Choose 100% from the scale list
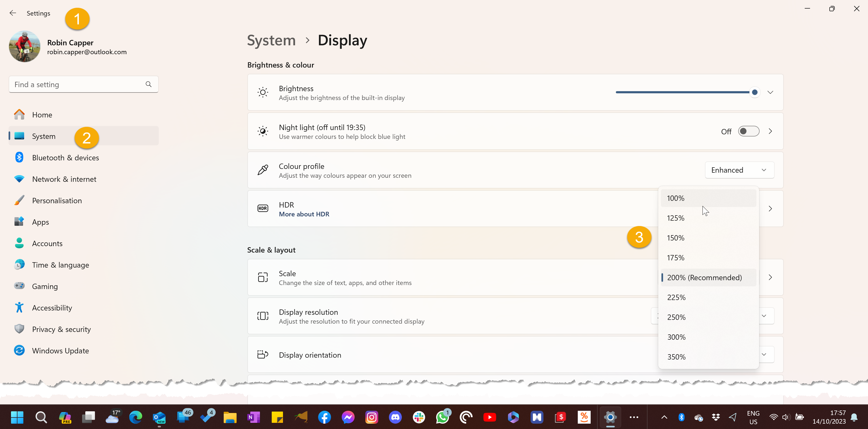 tap(676, 198)
